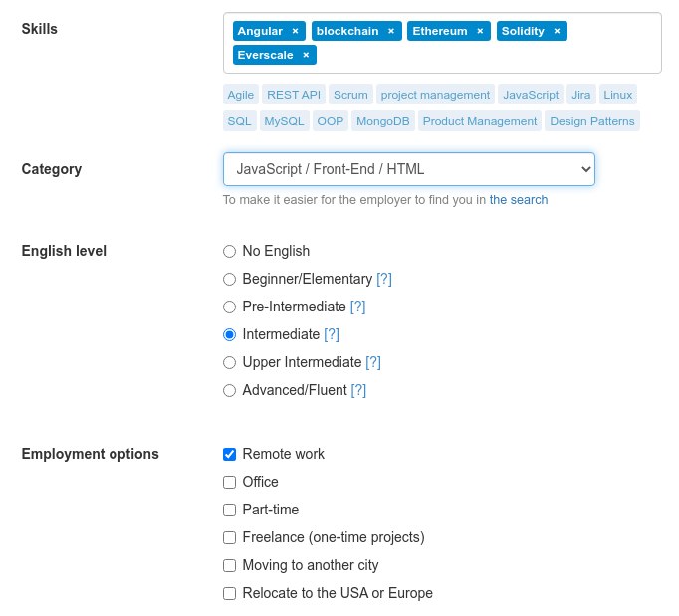The image size is (679, 616).
Task: Enable the Part-time employment option
Action: [230, 510]
